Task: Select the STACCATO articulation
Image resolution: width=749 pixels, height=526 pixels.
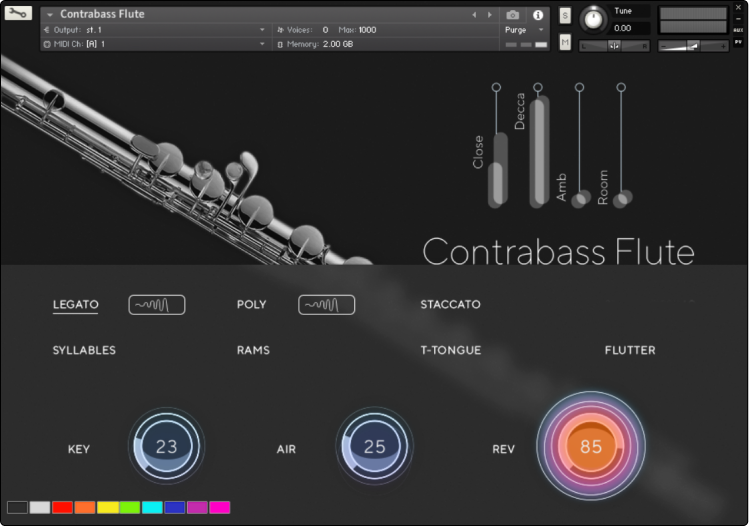Action: coord(450,304)
